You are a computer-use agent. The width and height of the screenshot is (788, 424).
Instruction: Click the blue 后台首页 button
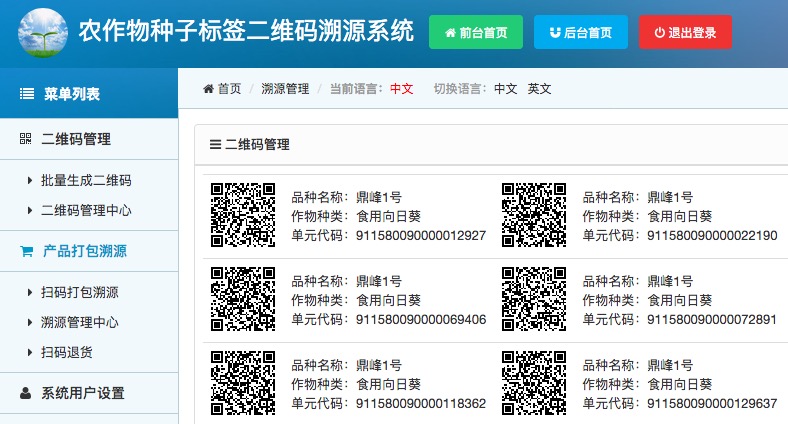click(x=581, y=32)
